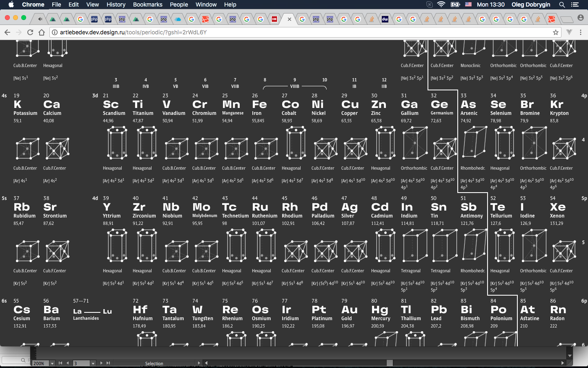Viewport: 588px width, 368px height.
Task: Open the Bookmarks menu
Action: pos(147,4)
